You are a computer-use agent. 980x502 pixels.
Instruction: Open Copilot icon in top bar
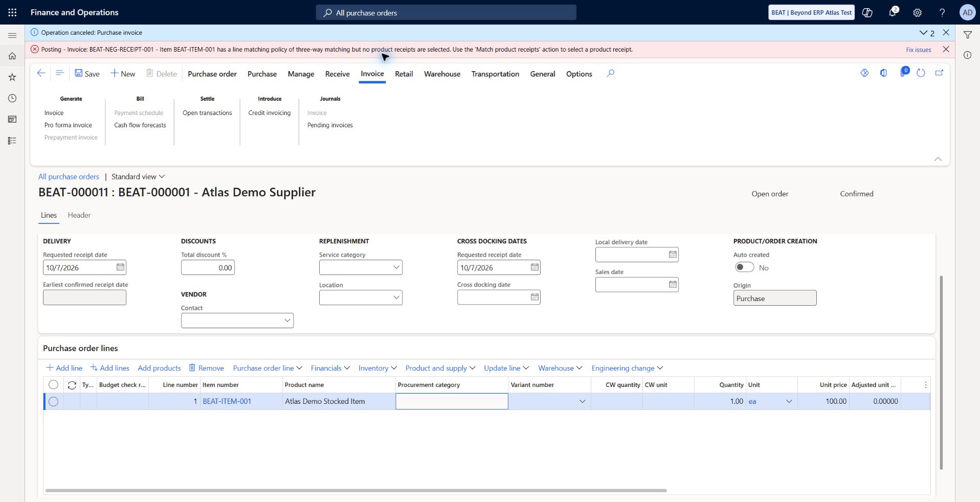click(867, 12)
